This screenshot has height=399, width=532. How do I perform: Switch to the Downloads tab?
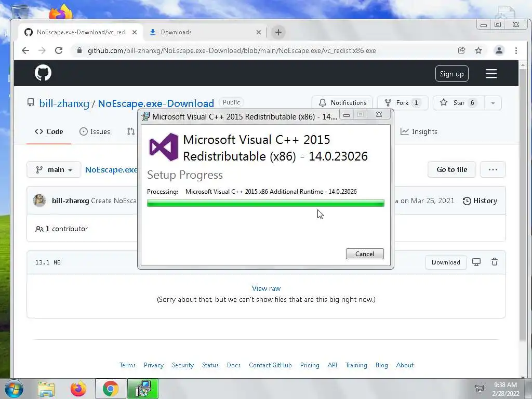pyautogui.click(x=205, y=32)
